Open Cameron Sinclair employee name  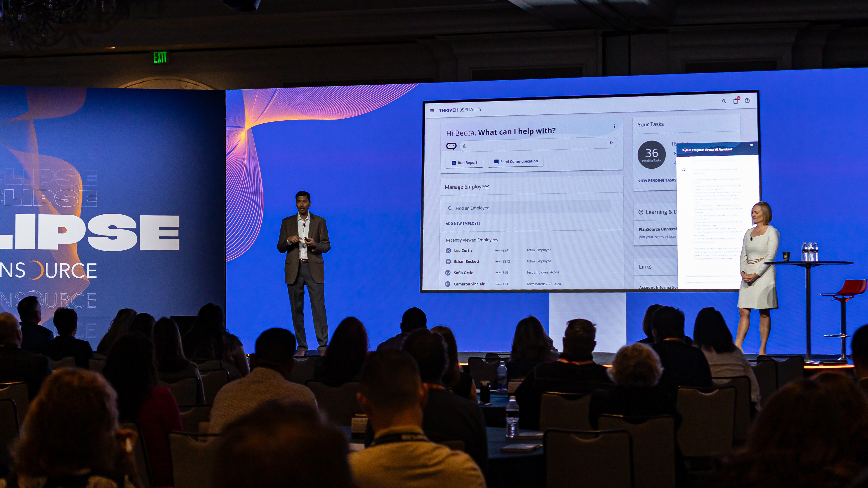coord(469,284)
